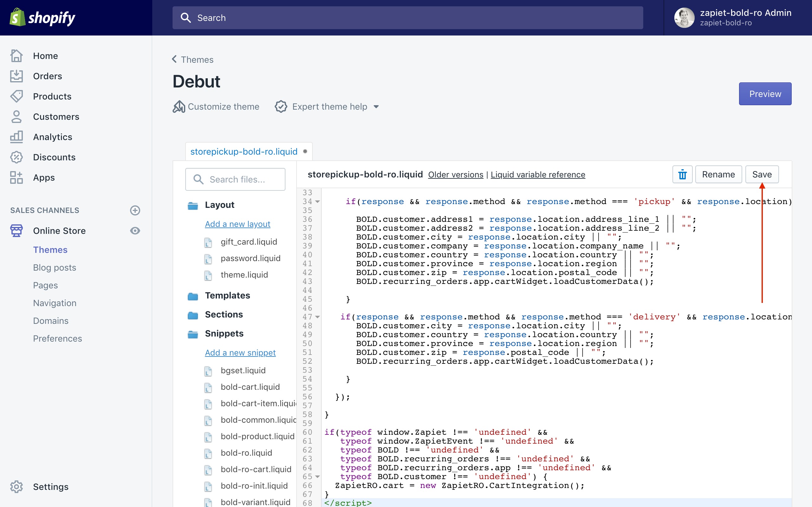Image resolution: width=812 pixels, height=507 pixels.
Task: Expand the Templates folder
Action: coord(227,295)
